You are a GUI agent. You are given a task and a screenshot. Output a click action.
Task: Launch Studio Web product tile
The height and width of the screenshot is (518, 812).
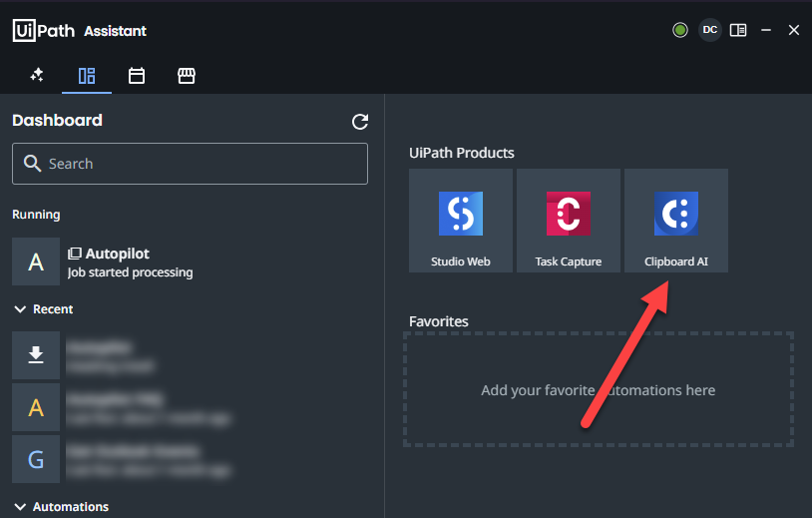[461, 221]
